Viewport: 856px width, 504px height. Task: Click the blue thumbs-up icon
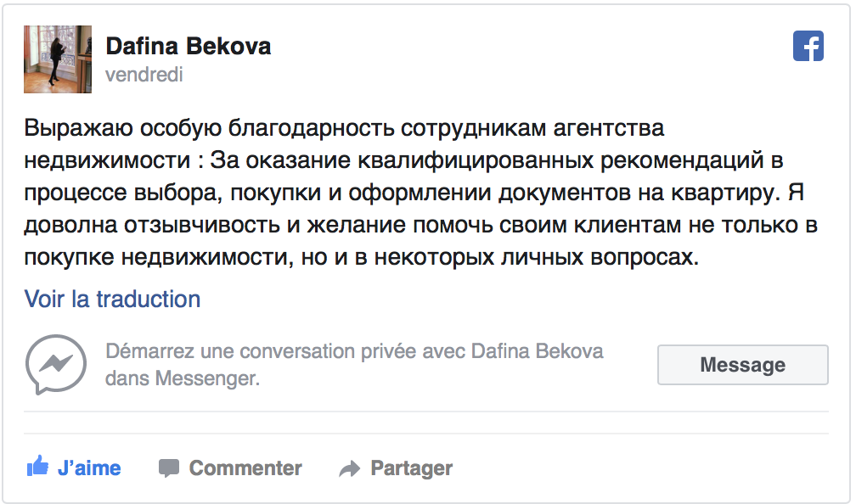pyautogui.click(x=37, y=467)
